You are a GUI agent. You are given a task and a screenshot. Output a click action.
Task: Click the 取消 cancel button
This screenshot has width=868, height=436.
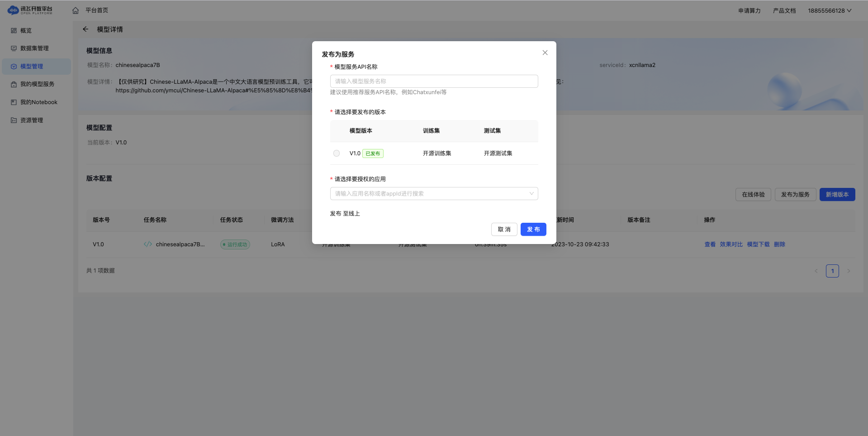point(504,230)
